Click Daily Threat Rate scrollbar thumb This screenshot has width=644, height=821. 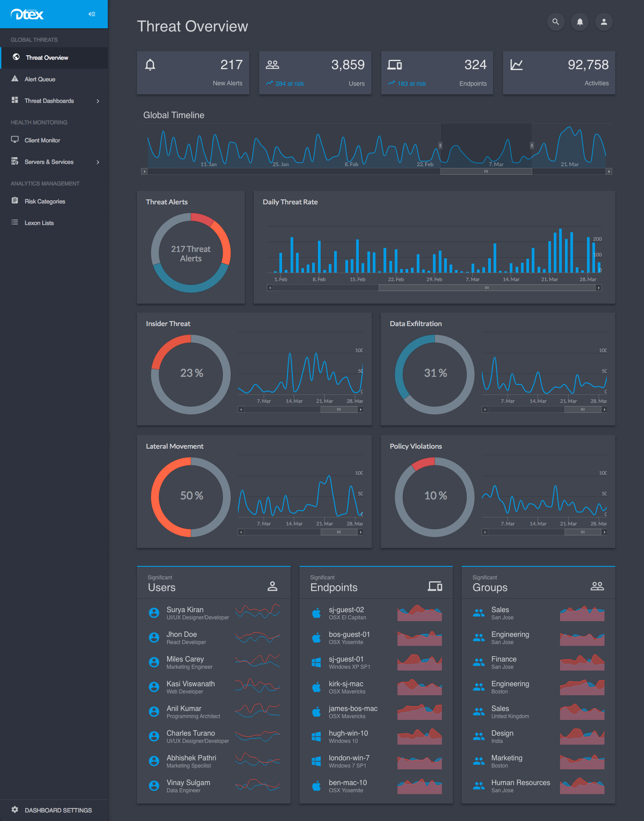[x=487, y=288]
